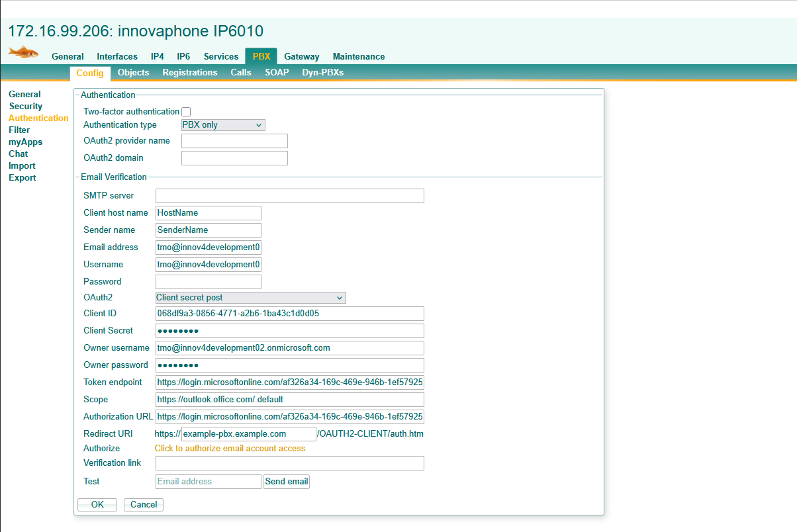Viewport: 797px width, 532px height.
Task: Enable the Two-factor authentication checkbox
Action: pos(186,112)
